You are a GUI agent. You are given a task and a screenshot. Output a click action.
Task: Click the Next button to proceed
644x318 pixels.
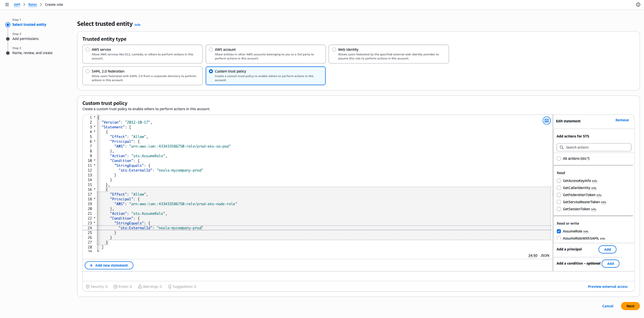tap(630, 306)
